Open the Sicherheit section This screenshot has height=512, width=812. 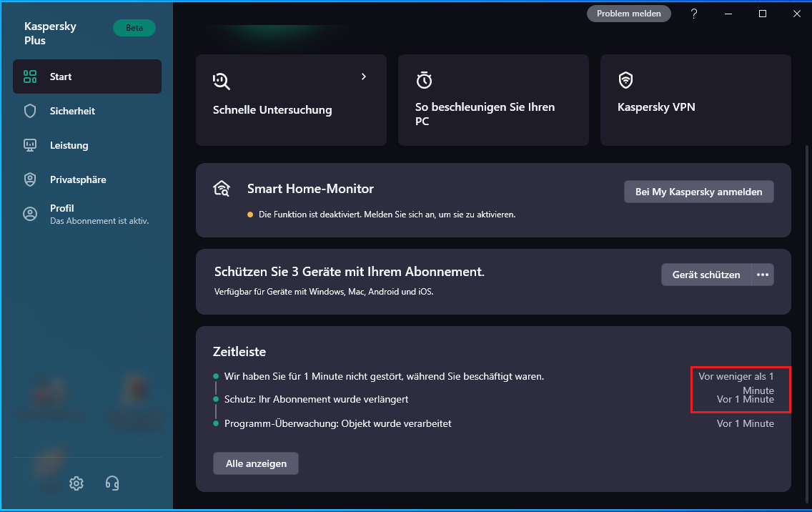87,111
